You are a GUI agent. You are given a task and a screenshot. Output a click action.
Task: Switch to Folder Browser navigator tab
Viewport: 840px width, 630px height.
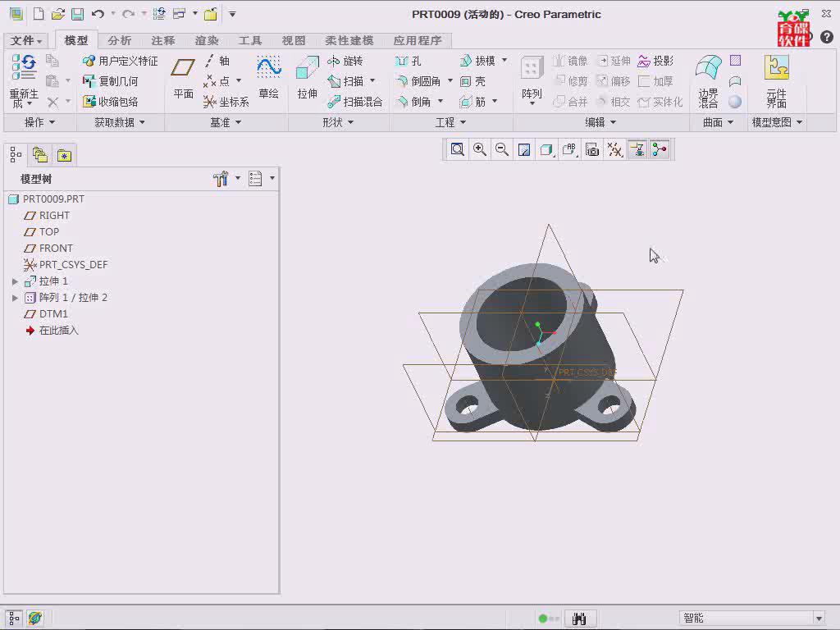tap(40, 155)
